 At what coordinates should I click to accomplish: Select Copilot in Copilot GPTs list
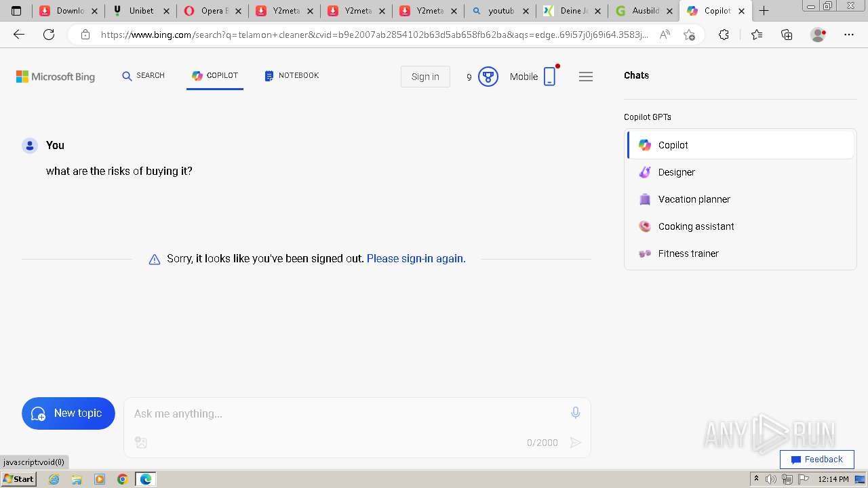click(x=741, y=145)
